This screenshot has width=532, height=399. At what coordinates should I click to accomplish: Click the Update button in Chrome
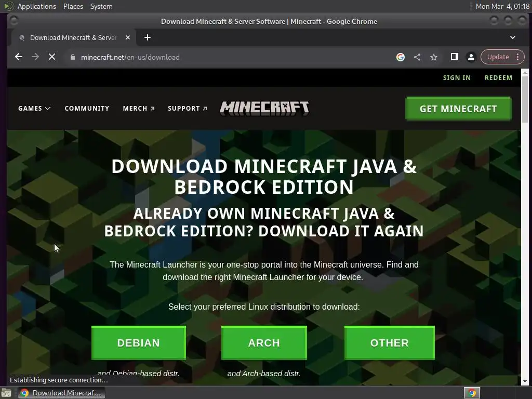tap(498, 57)
